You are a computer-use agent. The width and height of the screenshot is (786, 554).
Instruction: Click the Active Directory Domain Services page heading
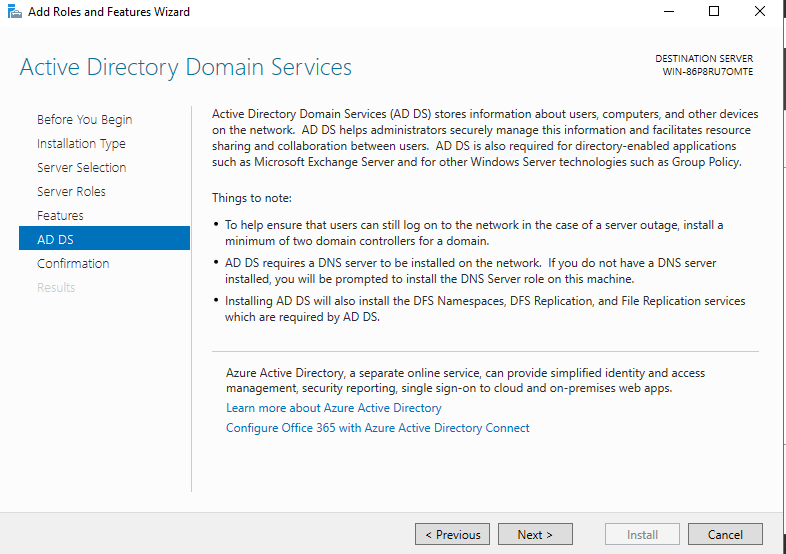(186, 68)
